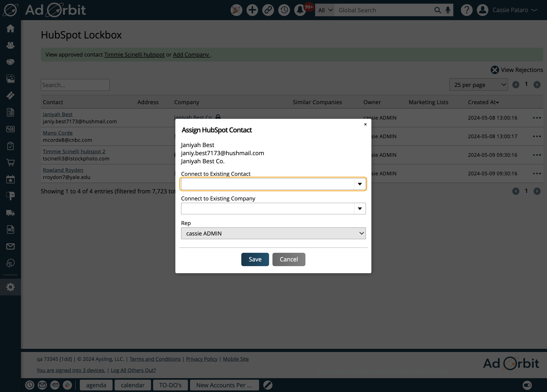Image resolution: width=547 pixels, height=392 pixels.
Task: Open the invoice document sidebar icon
Action: click(10, 112)
